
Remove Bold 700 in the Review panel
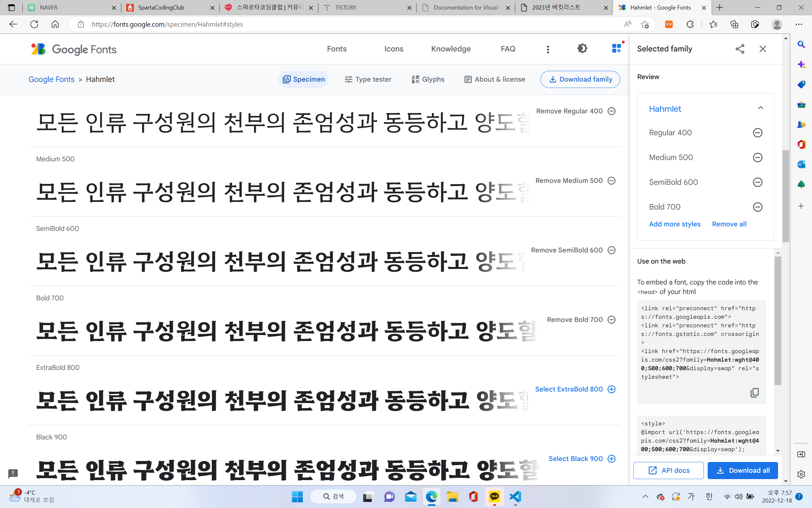tap(757, 207)
